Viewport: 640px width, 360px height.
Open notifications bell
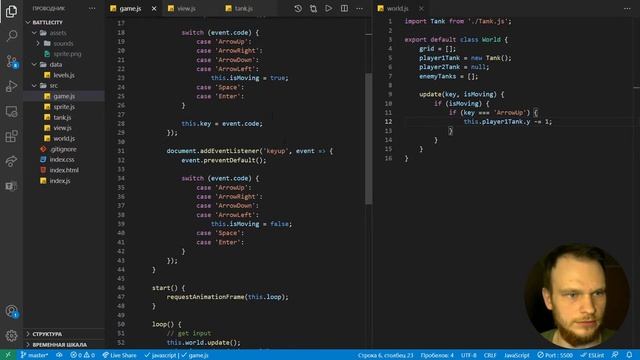(x=630, y=355)
